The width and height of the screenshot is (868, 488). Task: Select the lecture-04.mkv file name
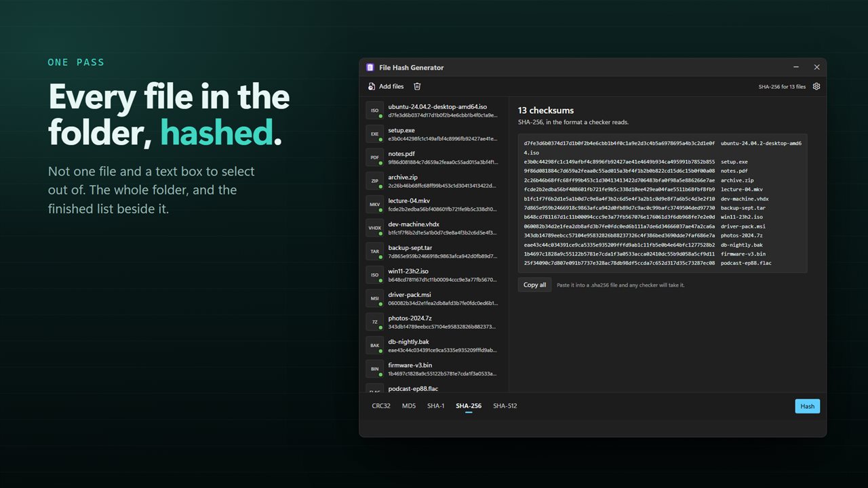coord(409,201)
